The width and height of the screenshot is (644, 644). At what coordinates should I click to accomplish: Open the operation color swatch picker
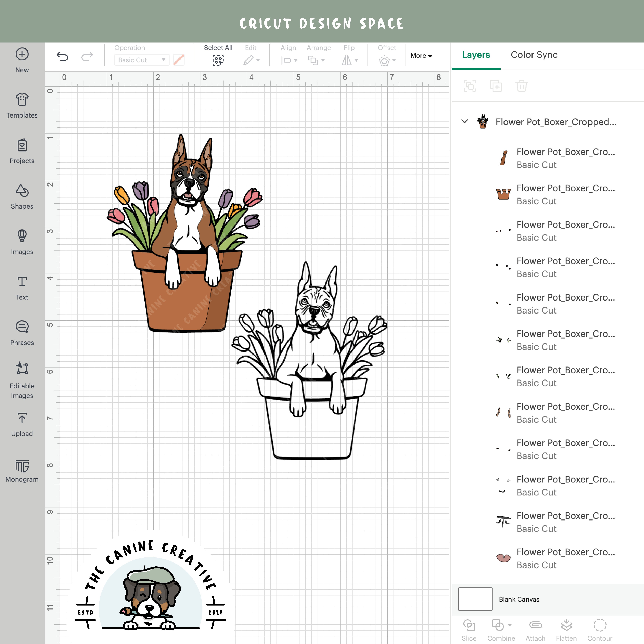[179, 60]
